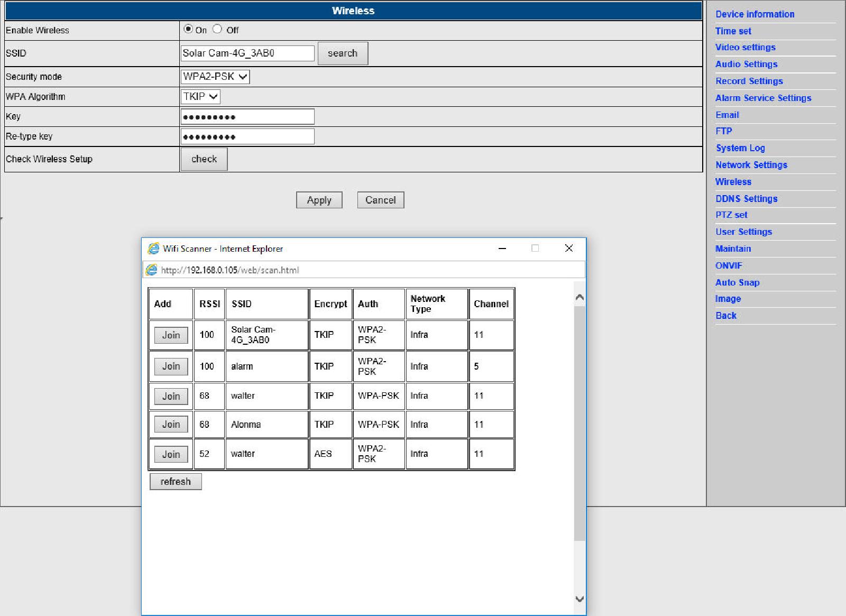Open the Email settings link
Screen dimensions: 846x616
(727, 115)
